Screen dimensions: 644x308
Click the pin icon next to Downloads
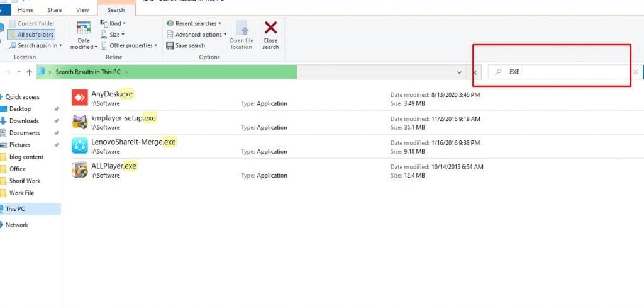[x=57, y=121]
